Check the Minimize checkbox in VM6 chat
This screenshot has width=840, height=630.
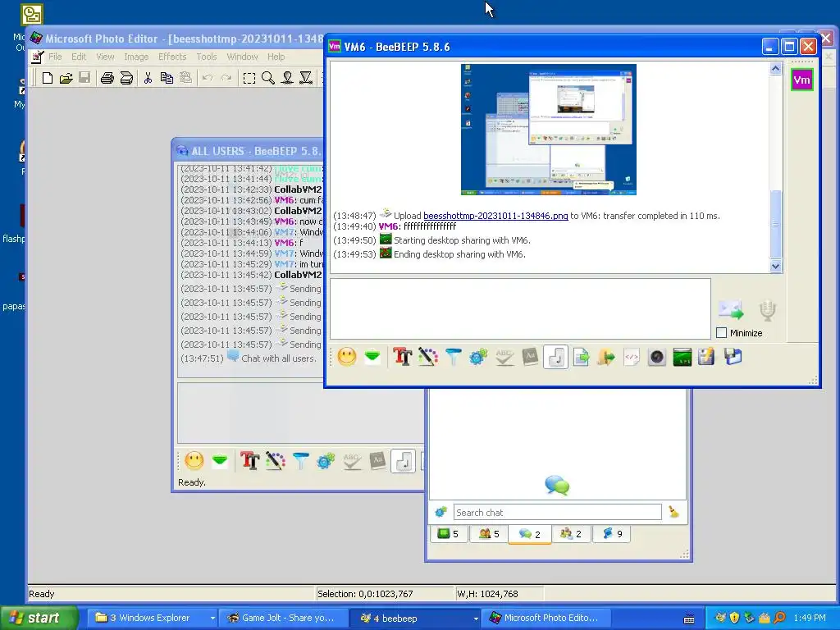pos(722,333)
